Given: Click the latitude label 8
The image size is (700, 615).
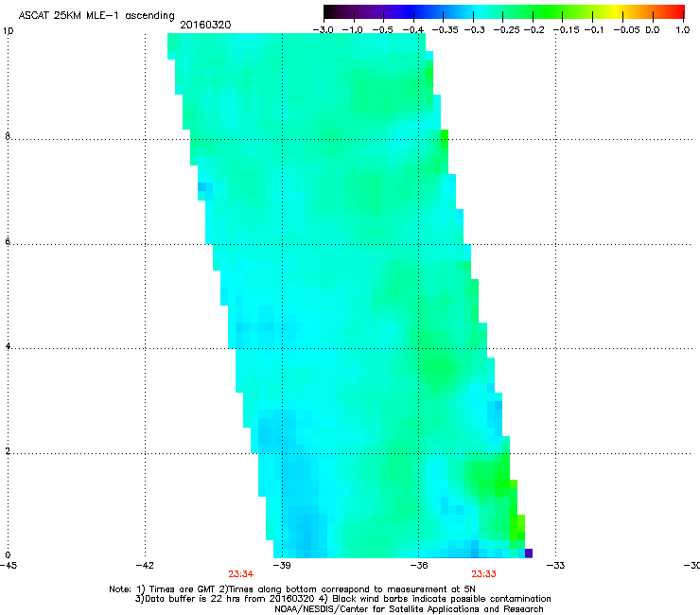Looking at the screenshot, I should point(8,136).
